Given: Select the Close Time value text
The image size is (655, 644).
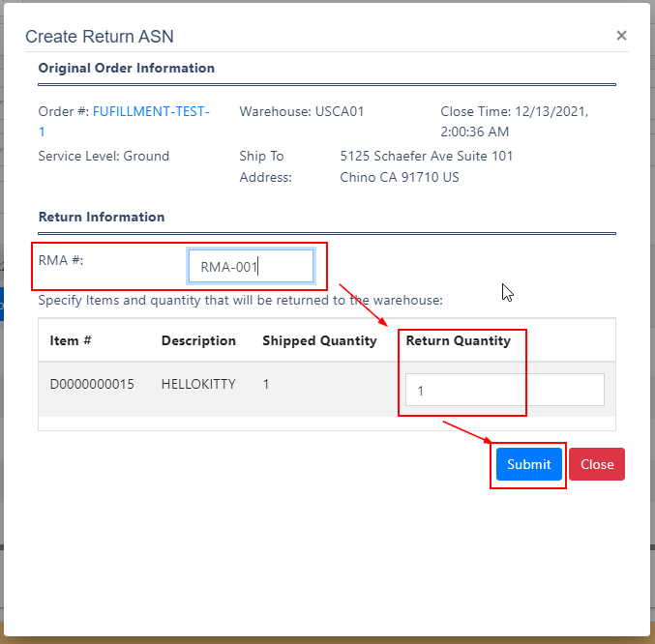Looking at the screenshot, I should point(515,122).
